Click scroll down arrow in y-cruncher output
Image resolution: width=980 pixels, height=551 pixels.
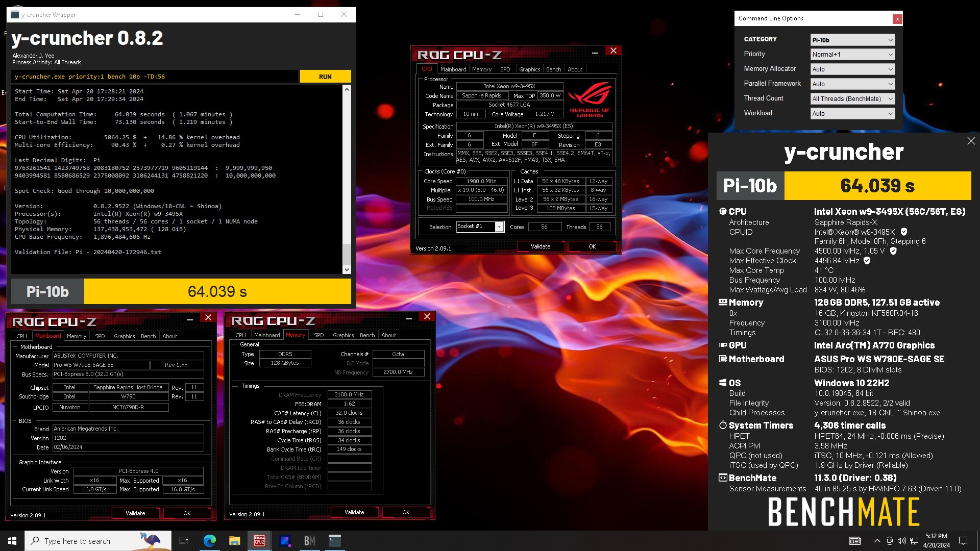pyautogui.click(x=347, y=270)
